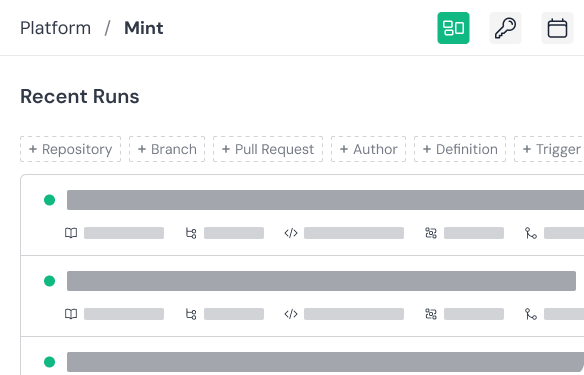Open the key (secrets) icon

(505, 28)
